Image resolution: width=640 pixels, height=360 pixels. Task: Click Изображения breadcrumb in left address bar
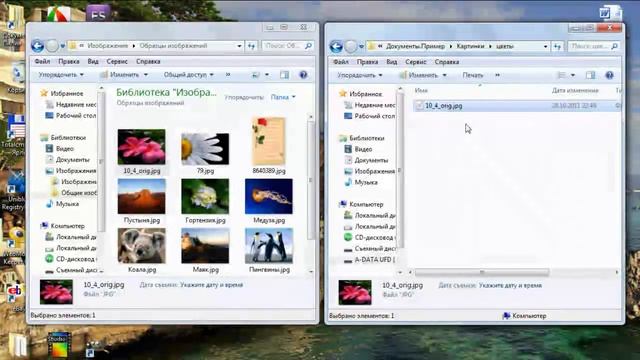(x=108, y=46)
